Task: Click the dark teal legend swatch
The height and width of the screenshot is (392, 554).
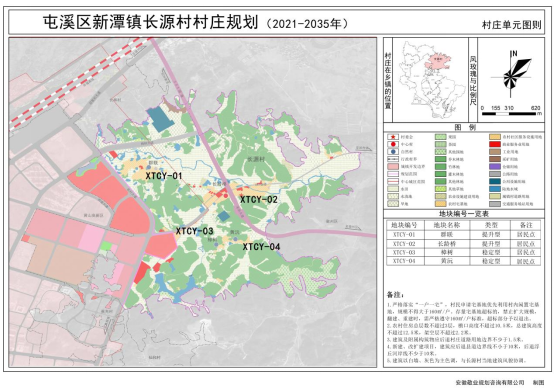Action: pyautogui.click(x=495, y=182)
